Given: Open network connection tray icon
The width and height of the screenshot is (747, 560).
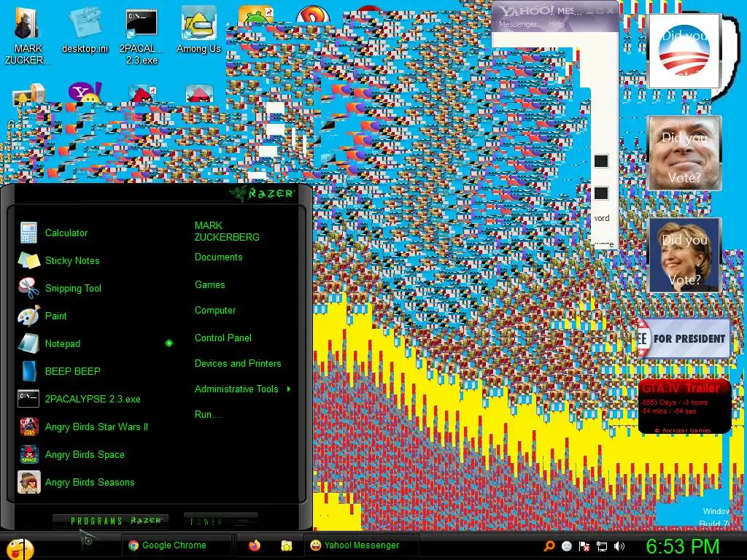Looking at the screenshot, I should coord(602,545).
